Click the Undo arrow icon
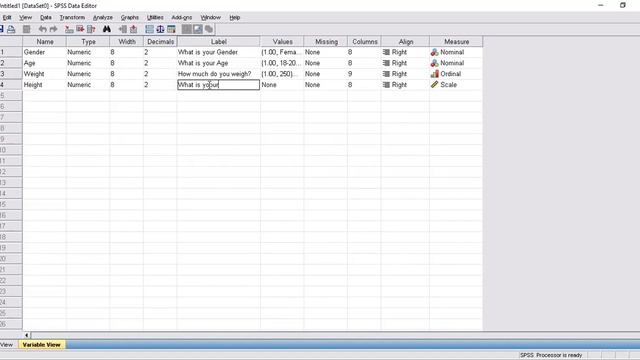 (42, 29)
